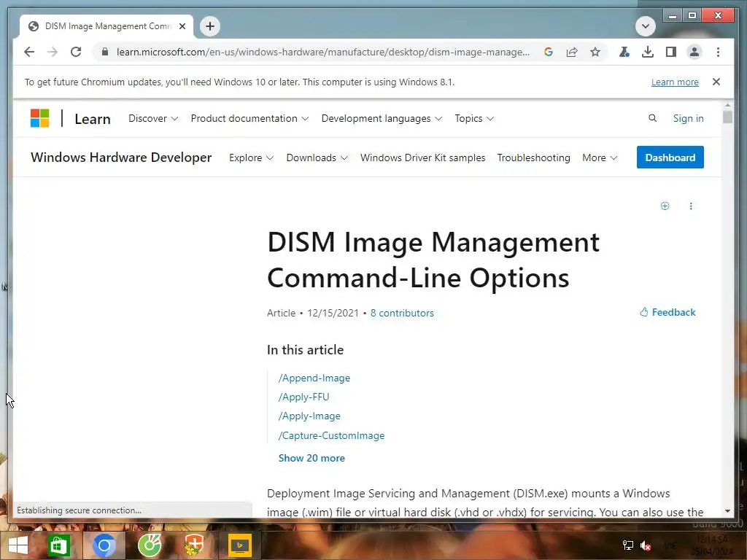This screenshot has height=560, width=747.
Task: Expand the Downloads dropdown
Action: click(x=317, y=157)
